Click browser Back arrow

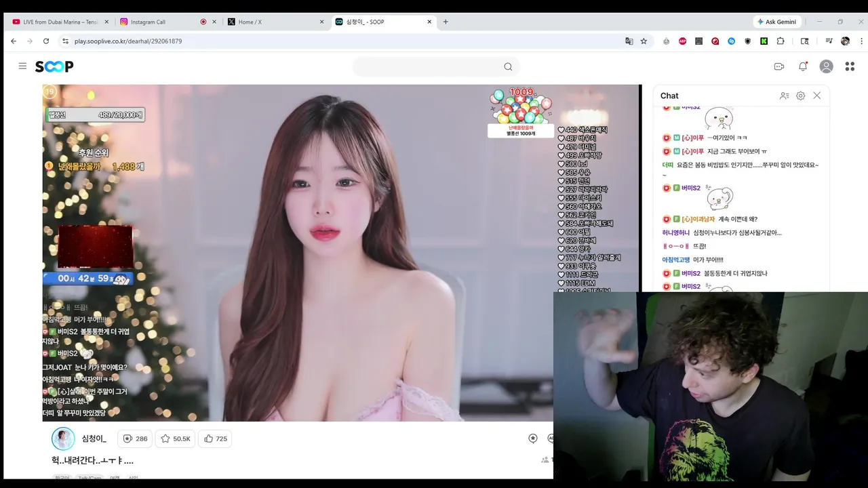click(14, 41)
